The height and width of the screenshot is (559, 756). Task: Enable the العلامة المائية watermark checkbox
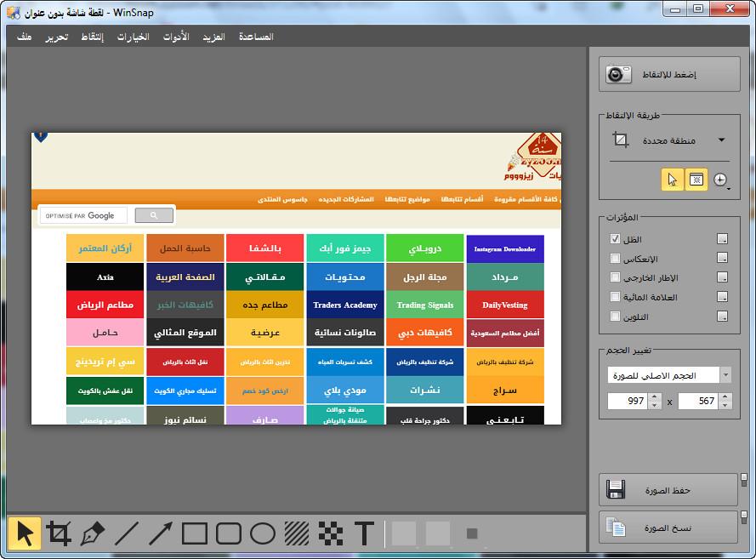coord(615,297)
